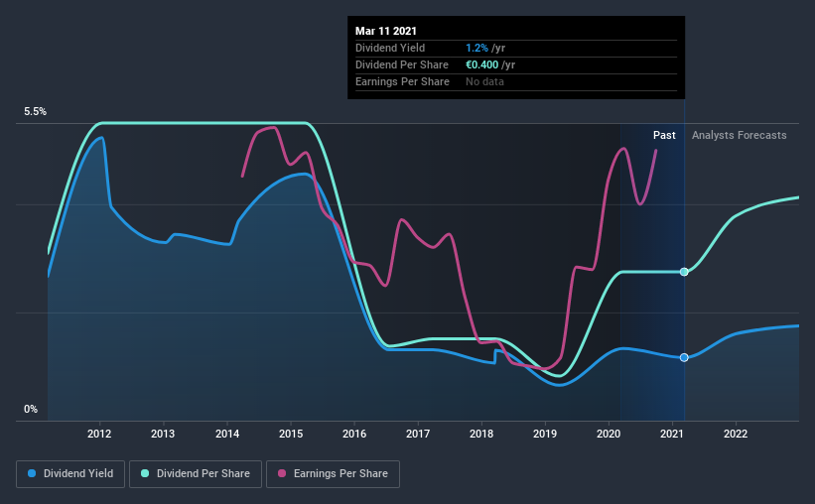Click the 2018 x-axis year label
Image resolution: width=815 pixels, height=504 pixels.
[481, 434]
